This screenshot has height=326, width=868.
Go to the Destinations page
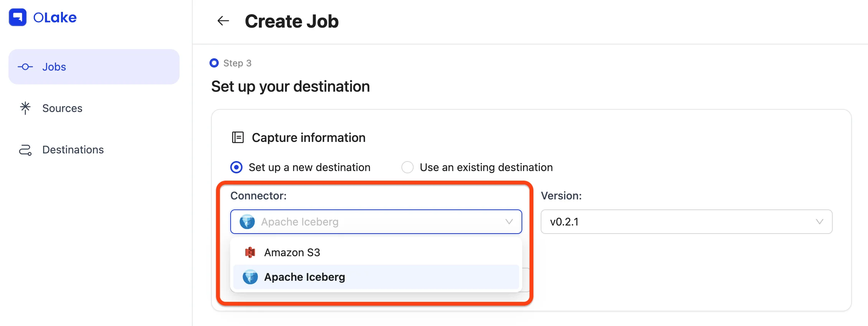[73, 150]
